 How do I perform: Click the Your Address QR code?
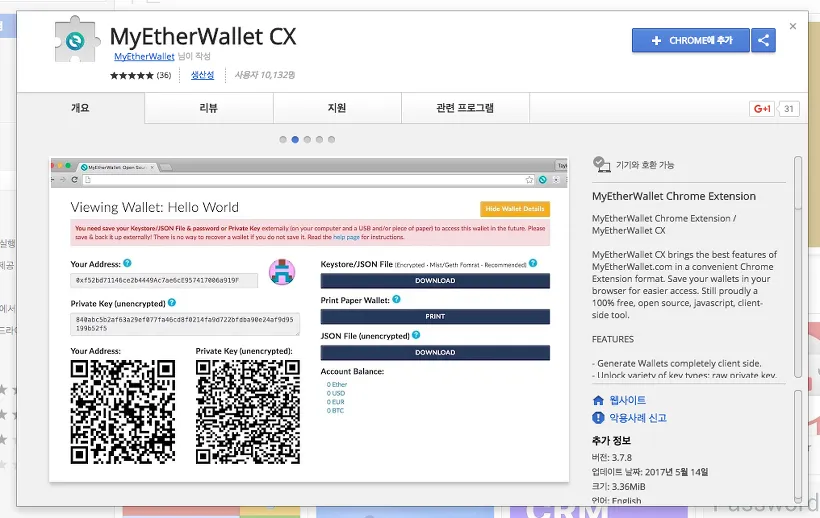pyautogui.click(x=123, y=412)
